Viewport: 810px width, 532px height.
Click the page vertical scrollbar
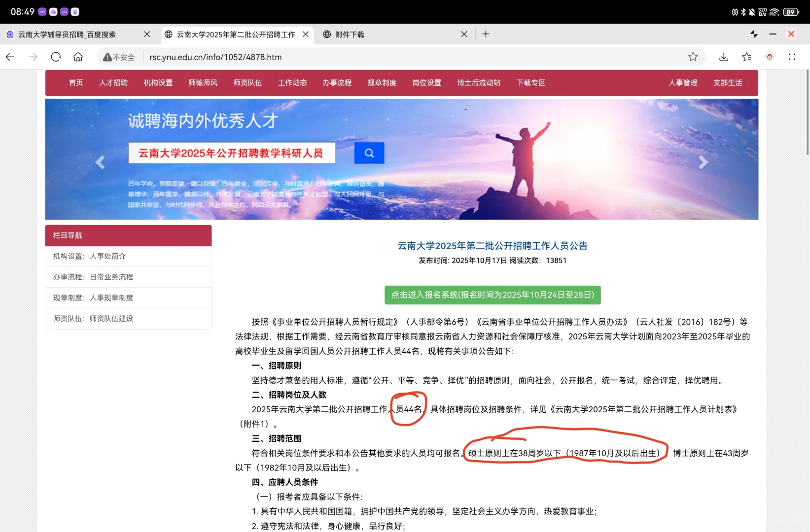click(807, 112)
